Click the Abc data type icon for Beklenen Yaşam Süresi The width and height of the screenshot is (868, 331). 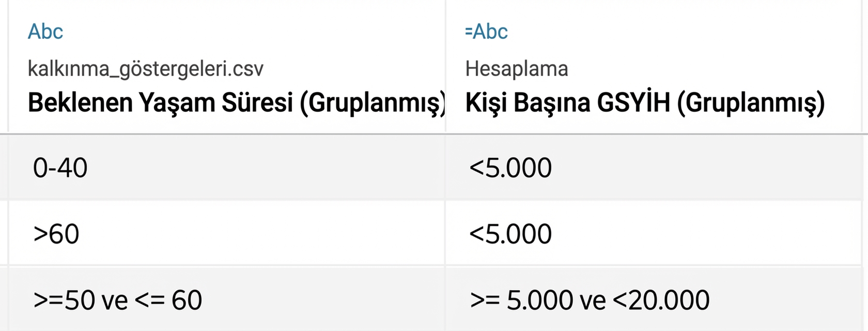coord(45,32)
